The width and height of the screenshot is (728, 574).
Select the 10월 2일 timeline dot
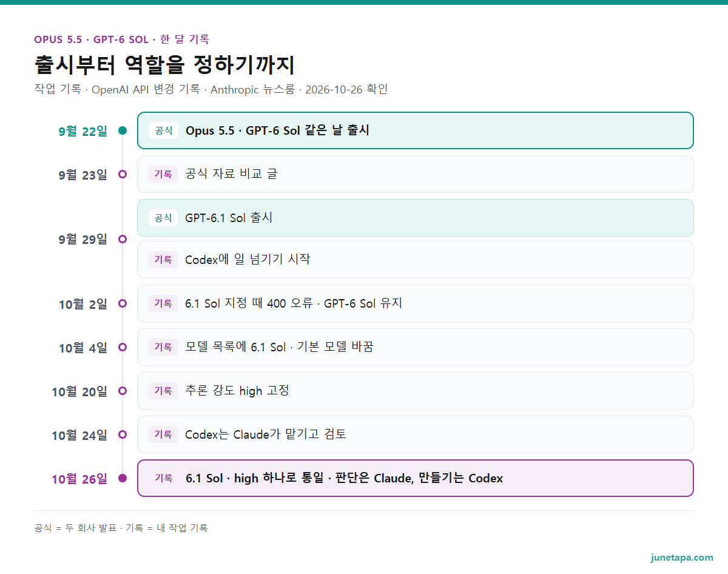pyautogui.click(x=123, y=303)
